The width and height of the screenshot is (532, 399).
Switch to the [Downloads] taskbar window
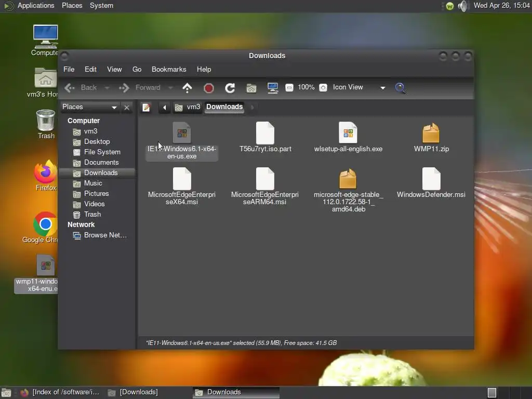133,392
